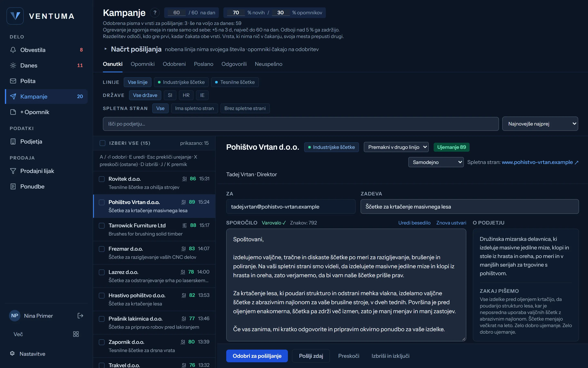This screenshot has height=368, width=588.
Task: Click the external link arrow after website
Action: click(576, 163)
